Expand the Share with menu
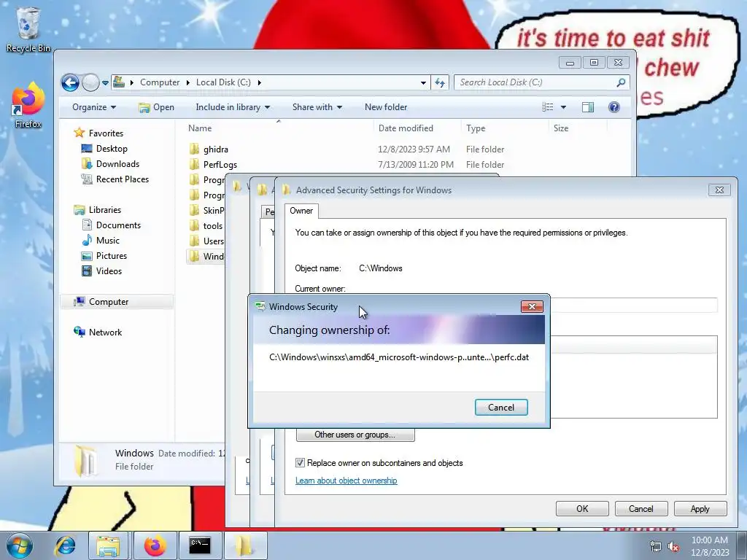Viewport: 747px width, 560px height. point(317,107)
